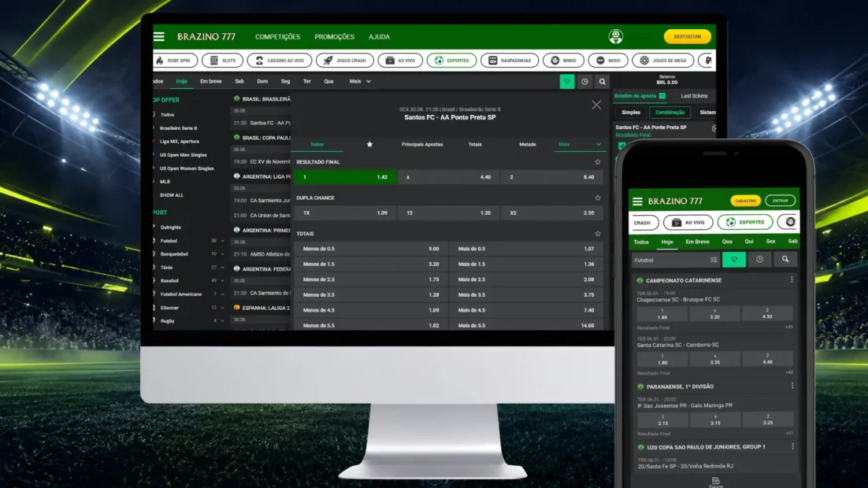This screenshot has height=488, width=868.
Task: Close the Santos FC match popup
Action: [x=596, y=105]
